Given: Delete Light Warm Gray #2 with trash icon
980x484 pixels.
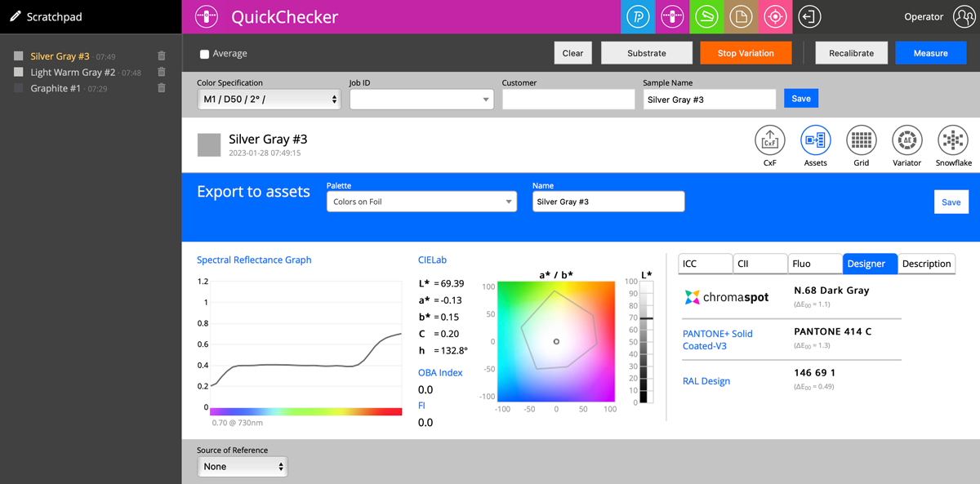Looking at the screenshot, I should click(161, 72).
